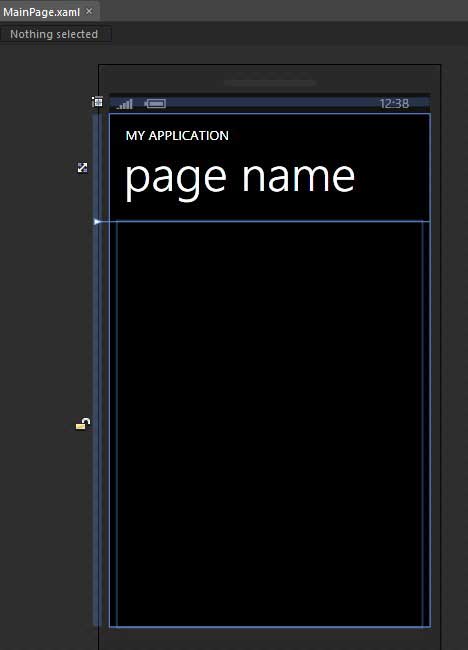
Task: Click the grid row divider arrow marker
Action: [97, 222]
